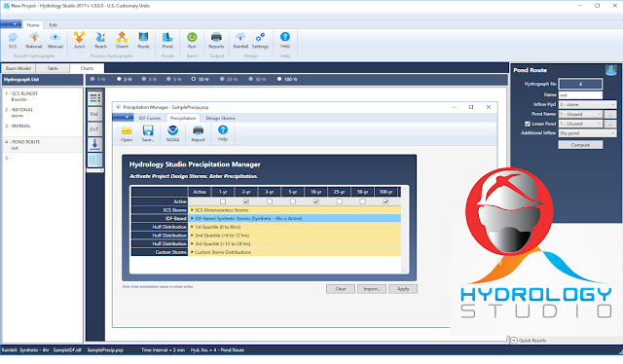Click the Import... button

point(372,289)
